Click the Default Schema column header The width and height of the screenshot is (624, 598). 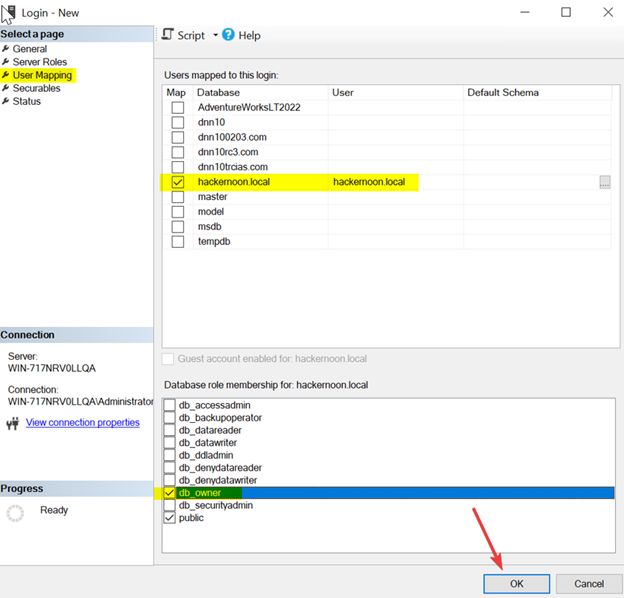tap(537, 92)
